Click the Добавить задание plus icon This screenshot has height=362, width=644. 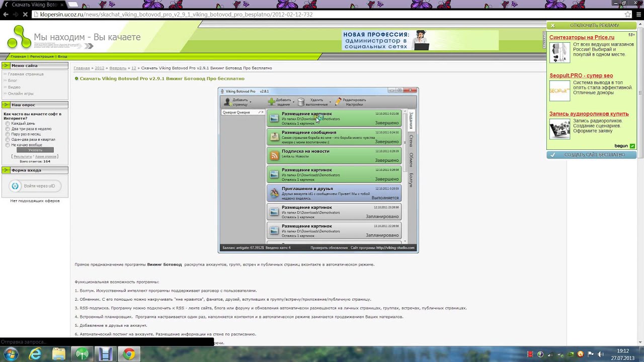(271, 102)
